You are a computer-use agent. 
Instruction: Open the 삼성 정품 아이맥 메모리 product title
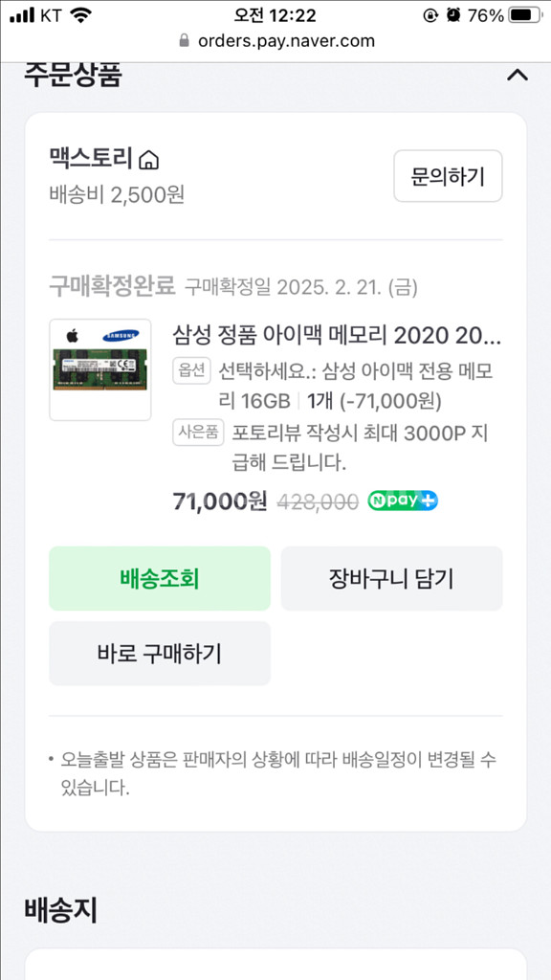[x=330, y=336]
